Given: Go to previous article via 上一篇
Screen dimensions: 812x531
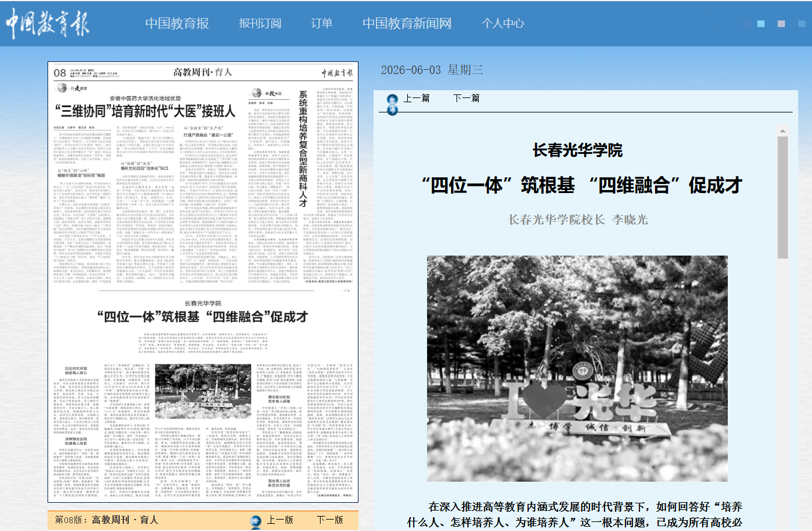Looking at the screenshot, I should pos(416,98).
